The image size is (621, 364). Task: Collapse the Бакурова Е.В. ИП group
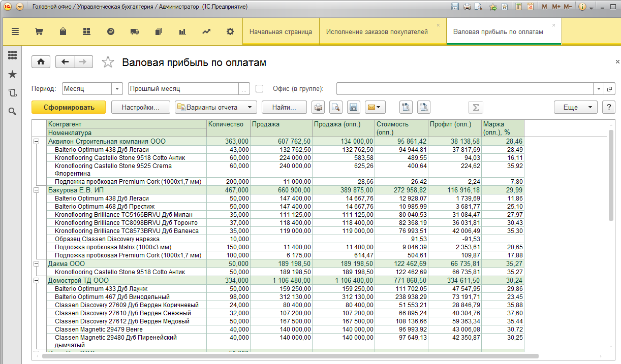pos(36,190)
